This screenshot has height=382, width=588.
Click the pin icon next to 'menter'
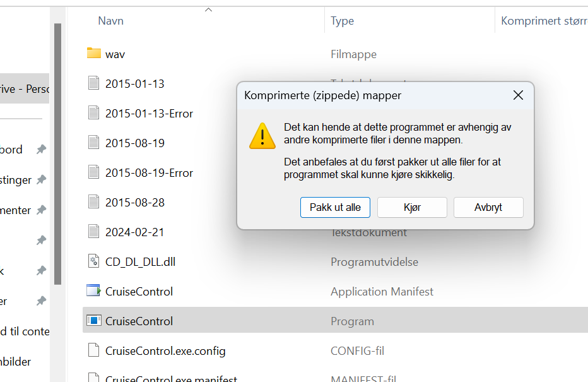[x=41, y=210]
